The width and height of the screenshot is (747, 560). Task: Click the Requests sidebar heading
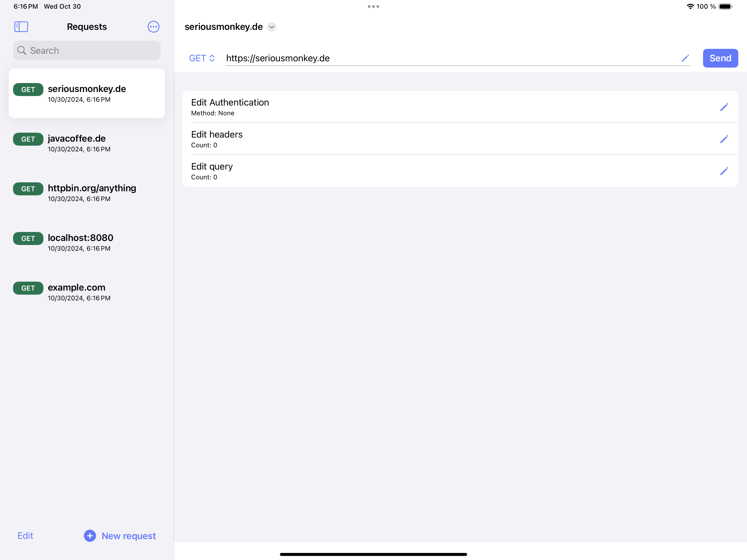(87, 27)
